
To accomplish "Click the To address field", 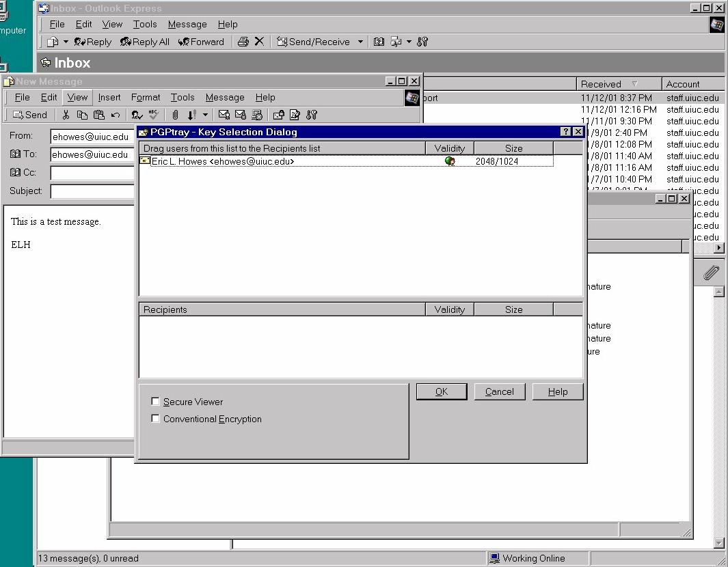I will (92, 154).
